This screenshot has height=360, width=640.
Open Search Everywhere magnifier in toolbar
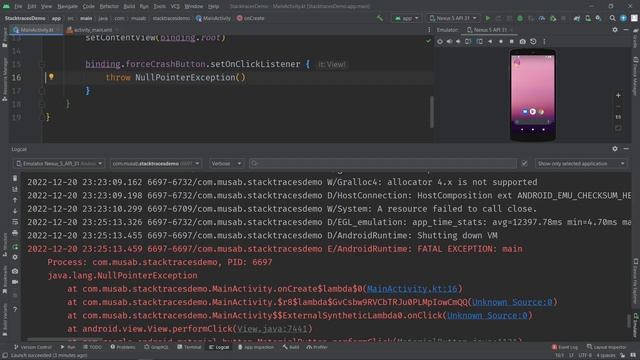click(x=612, y=18)
